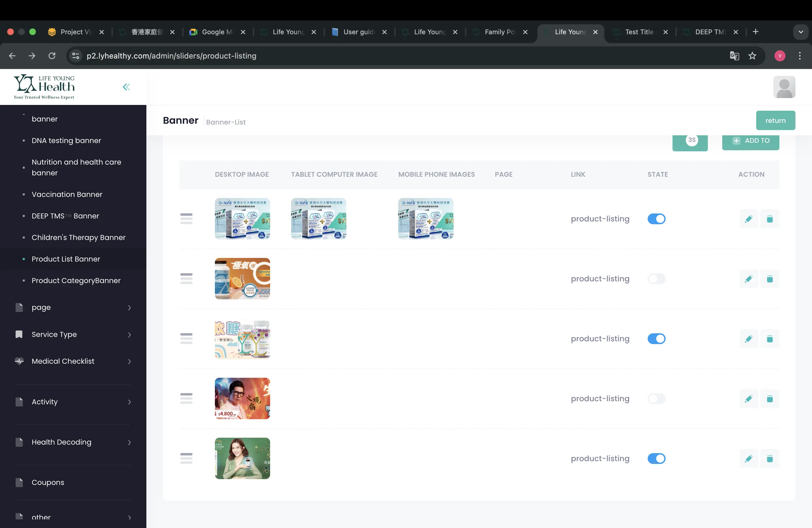This screenshot has height=528, width=812.
Task: Click the edit pencil for the fire-themed banner row
Action: (x=748, y=399)
